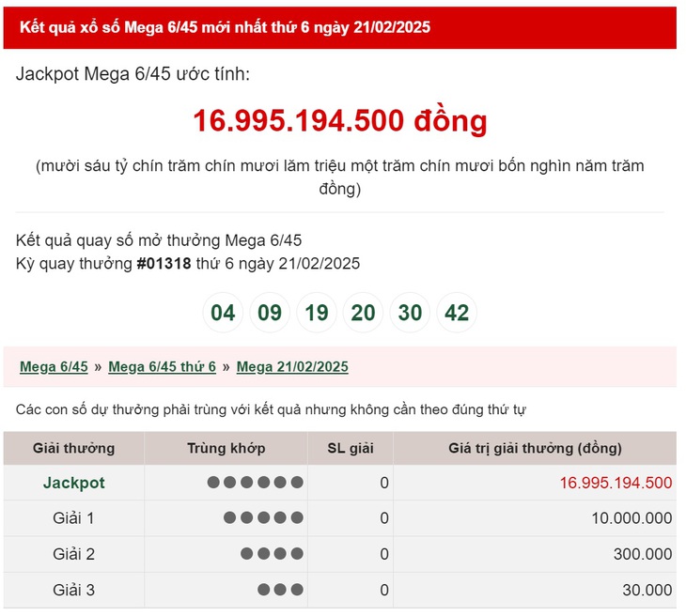This screenshot has height=616, width=686.
Task: Click winning number ball 42
Action: 457,313
